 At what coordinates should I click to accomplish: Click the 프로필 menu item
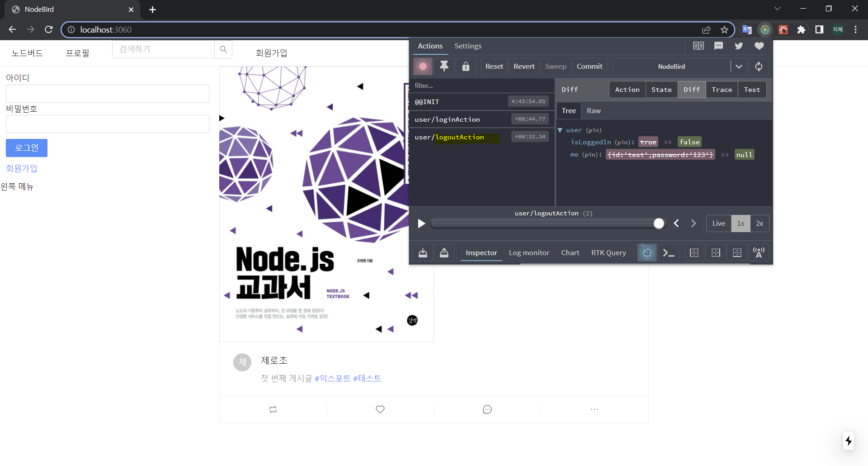tap(77, 53)
